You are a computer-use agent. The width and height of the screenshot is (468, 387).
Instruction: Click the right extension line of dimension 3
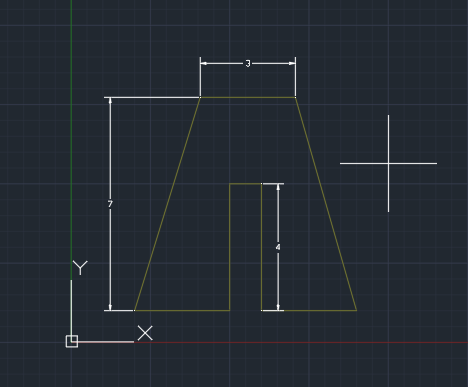point(295,77)
